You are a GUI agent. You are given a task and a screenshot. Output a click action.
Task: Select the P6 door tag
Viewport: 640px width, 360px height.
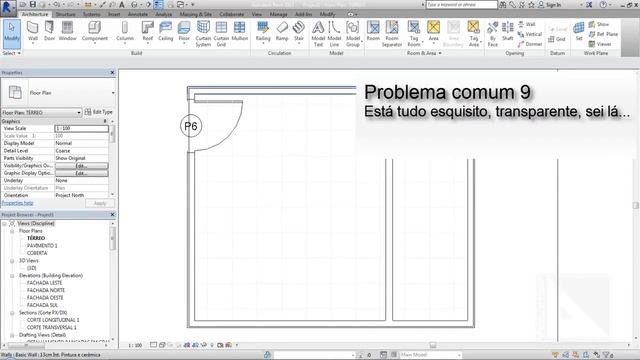tap(191, 126)
